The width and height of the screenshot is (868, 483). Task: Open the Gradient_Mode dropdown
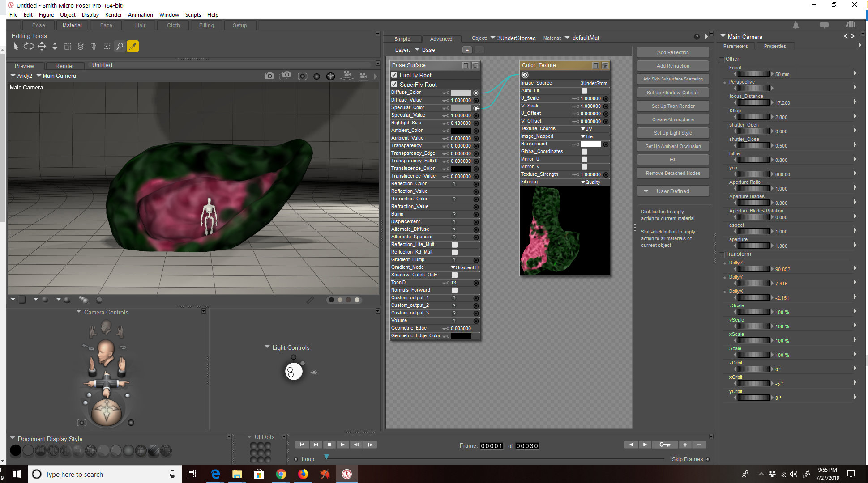coord(465,267)
